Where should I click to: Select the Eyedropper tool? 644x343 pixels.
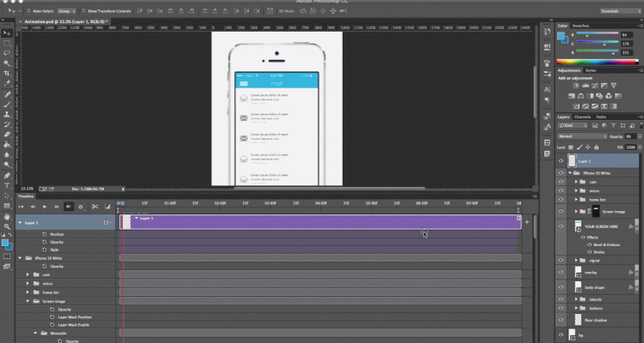7,83
